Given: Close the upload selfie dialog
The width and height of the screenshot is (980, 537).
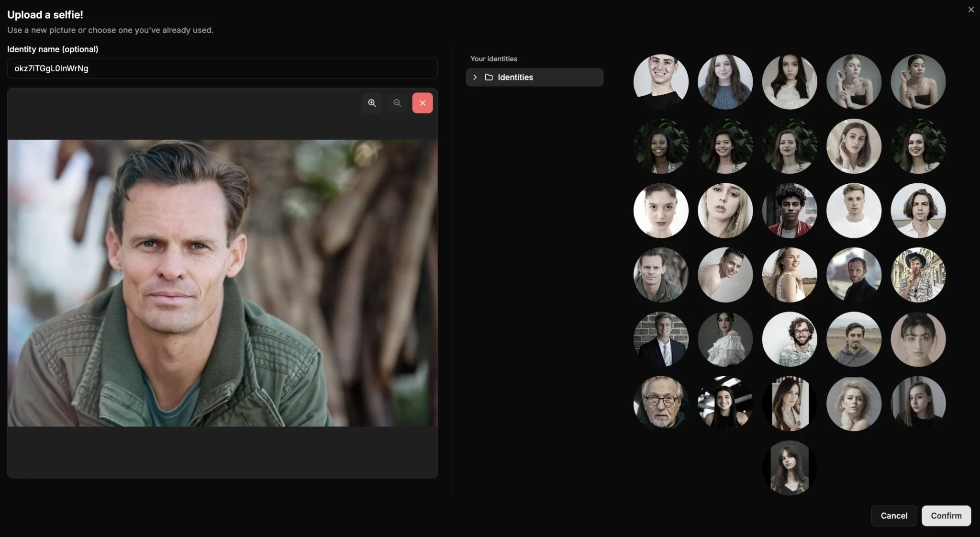Looking at the screenshot, I should click(x=971, y=10).
